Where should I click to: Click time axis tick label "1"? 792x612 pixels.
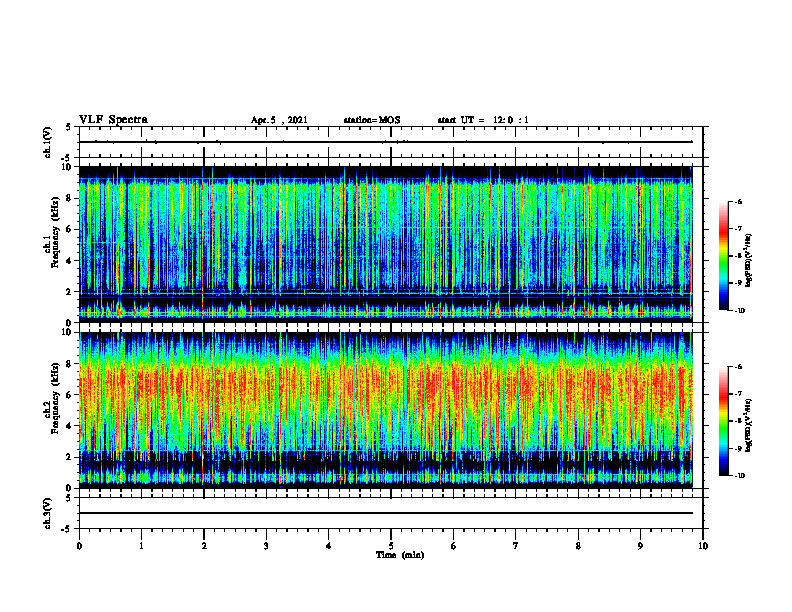pos(141,546)
